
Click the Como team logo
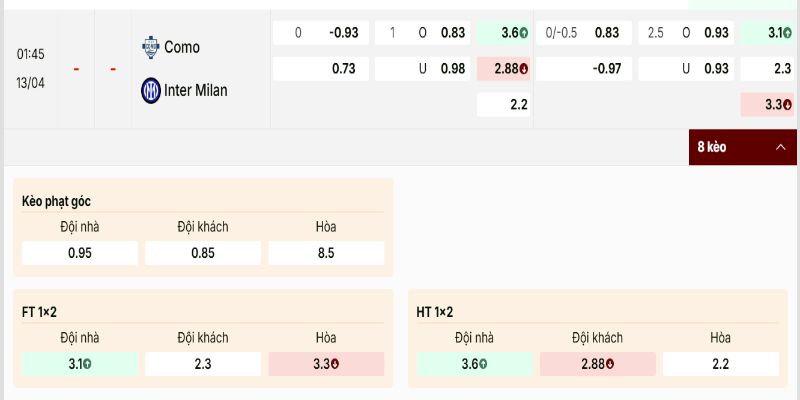click(x=151, y=46)
